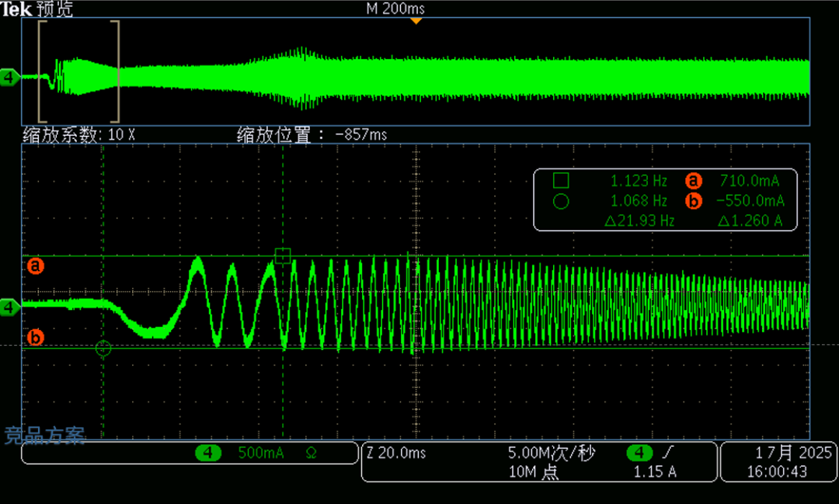Viewport: 839px width, 504px height.
Task: Select the channel 4 marker in the overview
Action: click(x=10, y=78)
